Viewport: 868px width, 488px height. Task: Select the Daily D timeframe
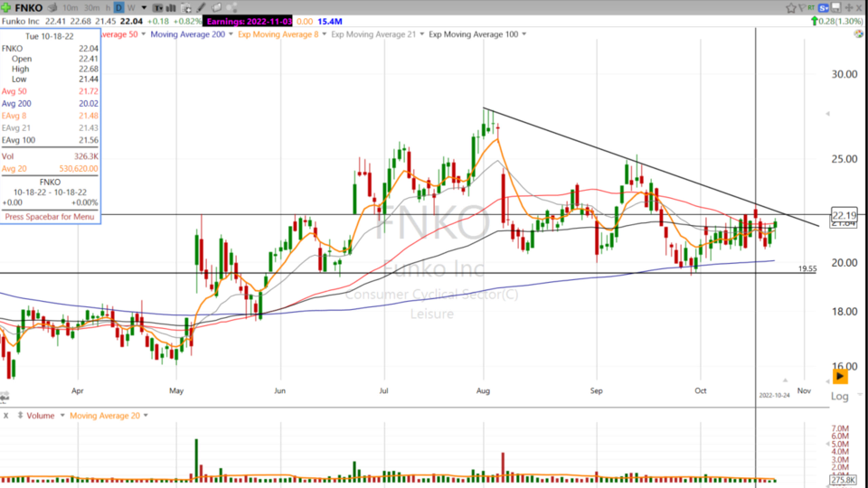coord(119,8)
